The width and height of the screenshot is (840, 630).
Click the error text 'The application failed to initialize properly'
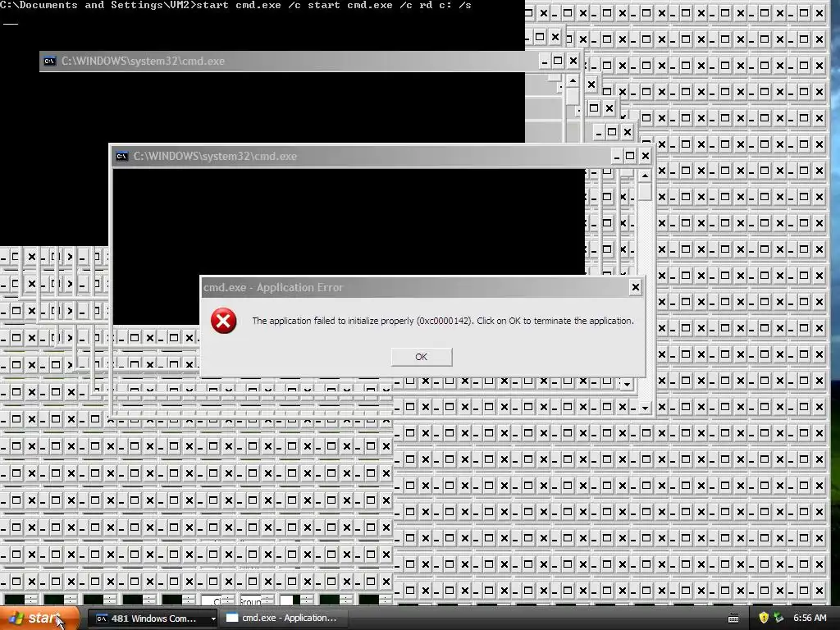[333, 321]
